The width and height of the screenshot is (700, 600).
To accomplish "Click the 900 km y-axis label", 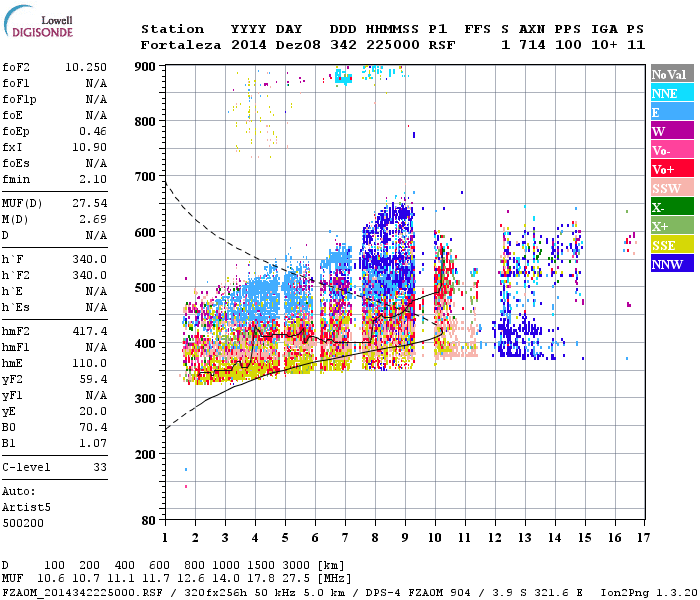I will tap(145, 67).
